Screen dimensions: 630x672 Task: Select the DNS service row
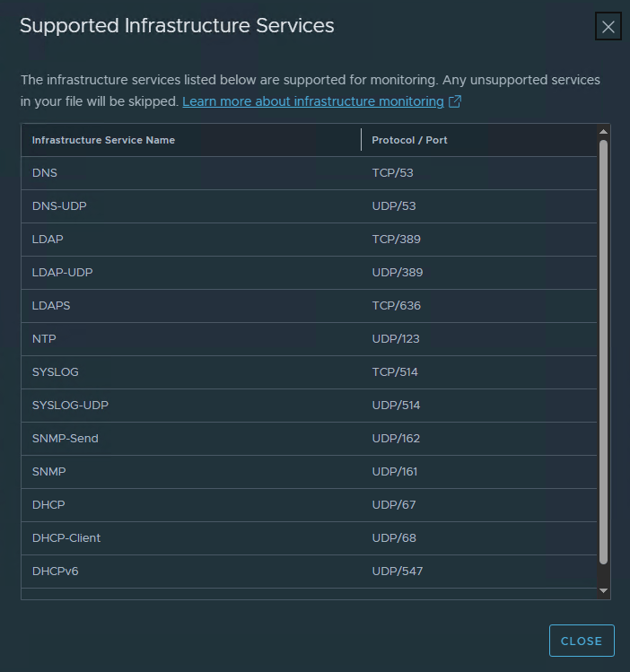point(45,173)
